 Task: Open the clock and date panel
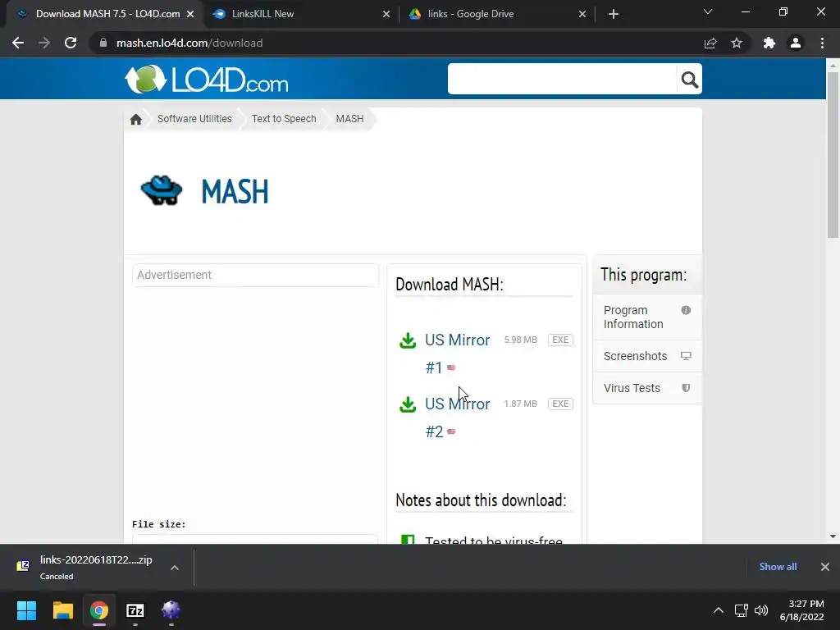pyautogui.click(x=801, y=610)
